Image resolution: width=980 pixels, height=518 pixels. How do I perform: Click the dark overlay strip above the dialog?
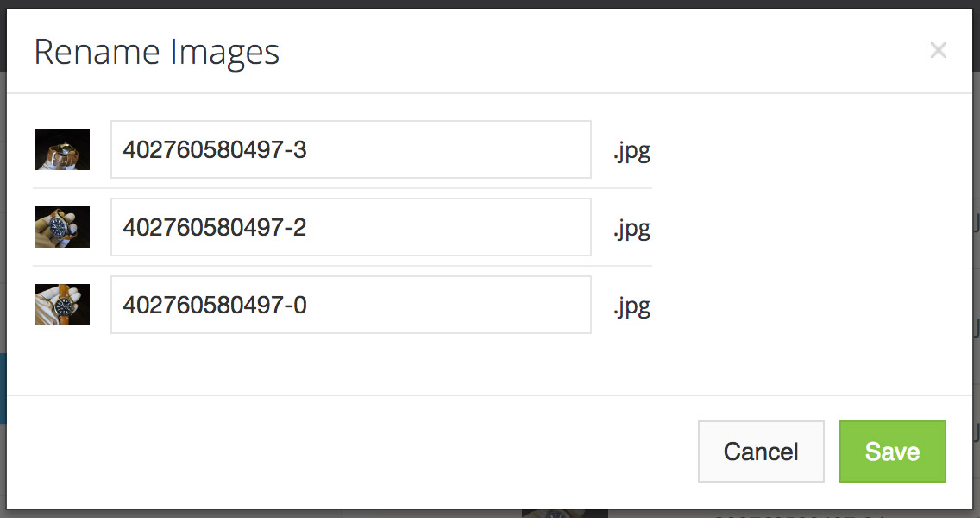point(490,4)
